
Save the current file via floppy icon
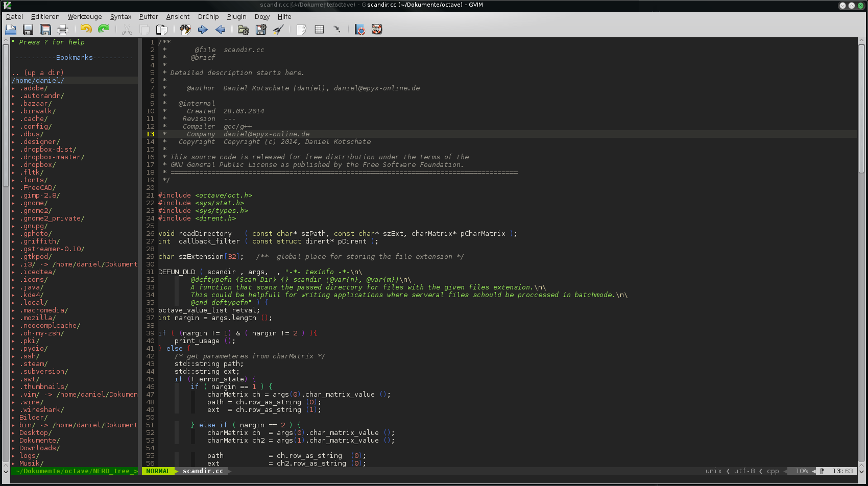click(28, 30)
